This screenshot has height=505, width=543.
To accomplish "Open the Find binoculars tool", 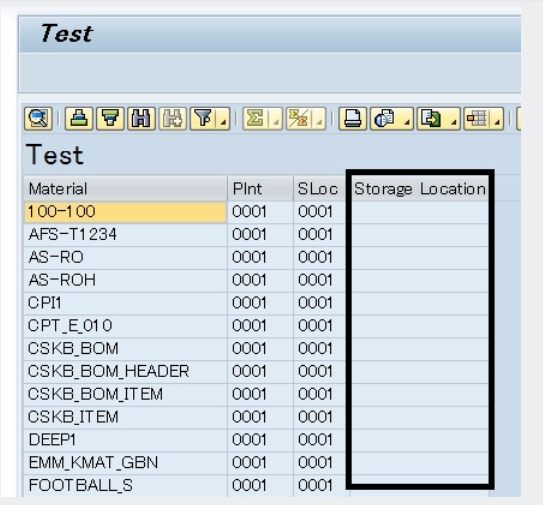I will 141,119.
